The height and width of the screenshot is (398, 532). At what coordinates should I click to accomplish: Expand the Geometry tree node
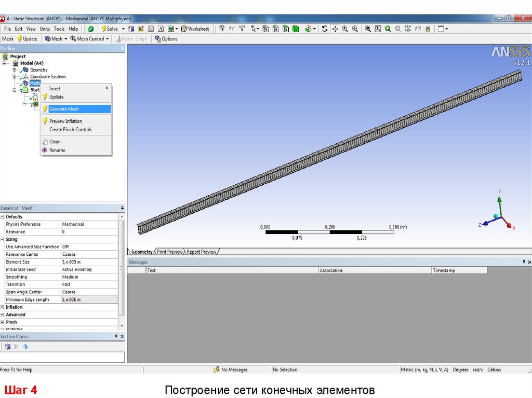(x=15, y=70)
